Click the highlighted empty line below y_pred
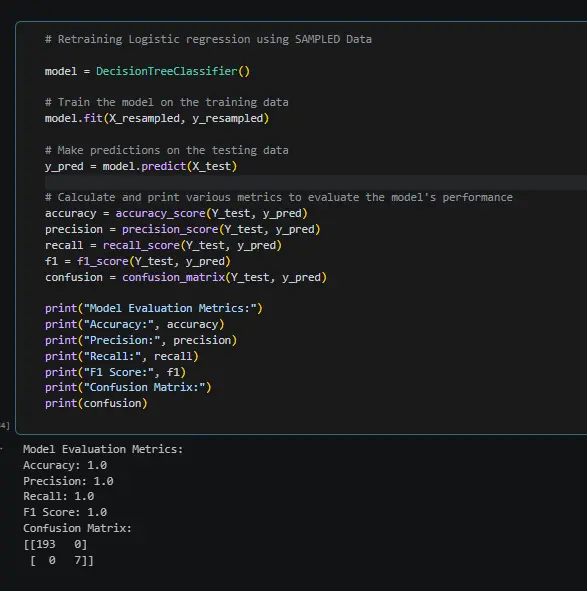 pyautogui.click(x=316, y=182)
